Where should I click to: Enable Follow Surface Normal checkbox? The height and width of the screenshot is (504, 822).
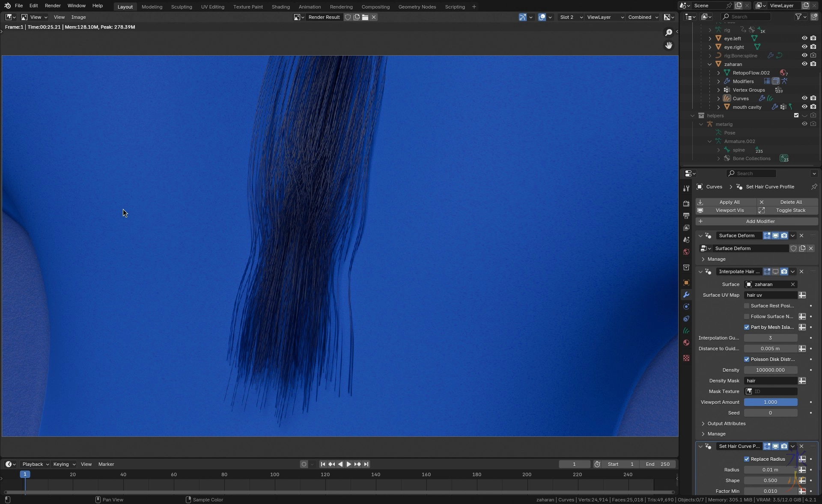pos(747,316)
